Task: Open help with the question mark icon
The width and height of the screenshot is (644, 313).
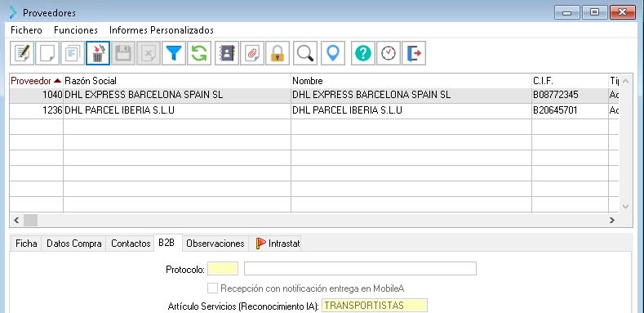Action: [x=363, y=53]
